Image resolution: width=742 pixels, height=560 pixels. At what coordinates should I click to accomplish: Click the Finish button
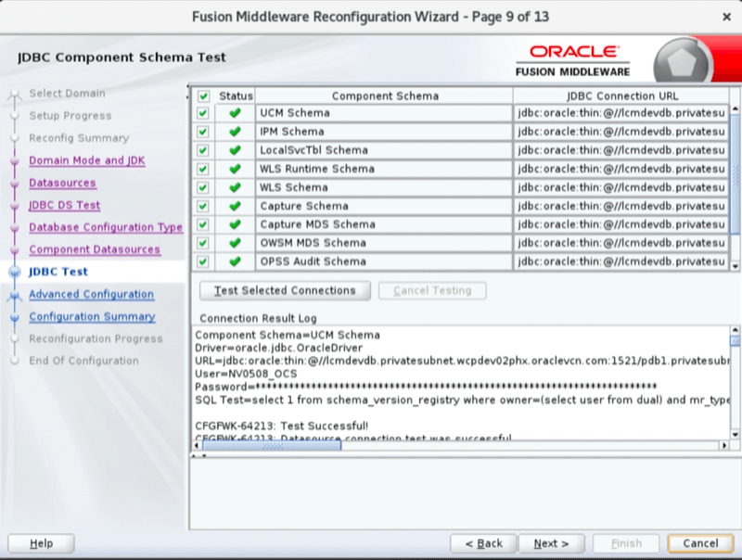point(627,543)
